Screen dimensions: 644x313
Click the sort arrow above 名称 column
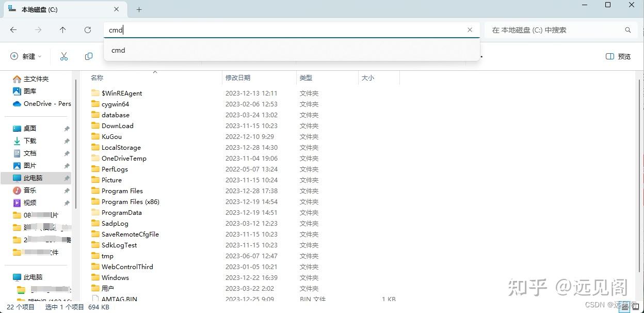pyautogui.click(x=154, y=72)
